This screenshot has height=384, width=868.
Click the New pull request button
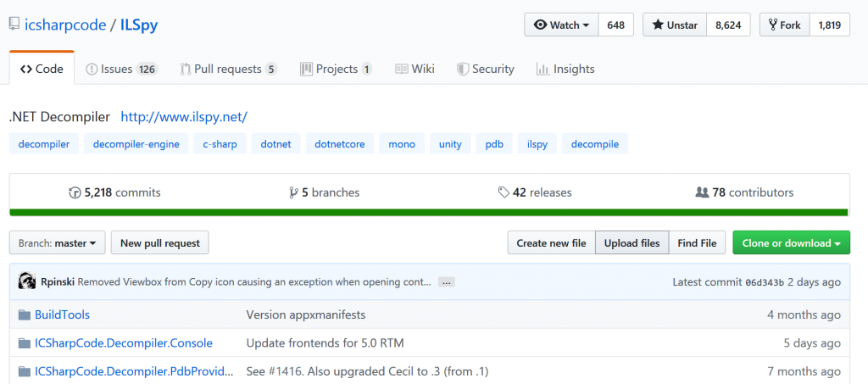click(x=160, y=243)
